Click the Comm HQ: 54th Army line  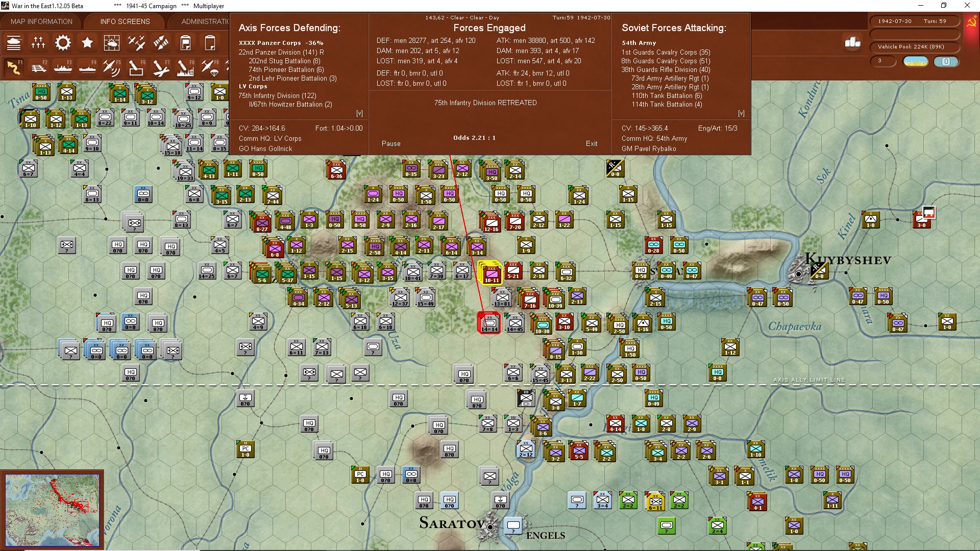[x=654, y=139]
